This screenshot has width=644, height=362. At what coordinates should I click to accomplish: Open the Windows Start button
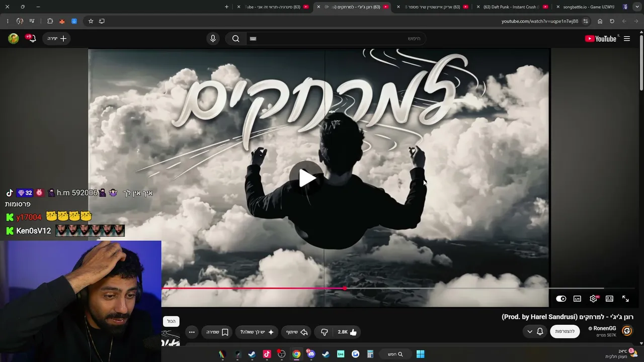click(x=420, y=354)
